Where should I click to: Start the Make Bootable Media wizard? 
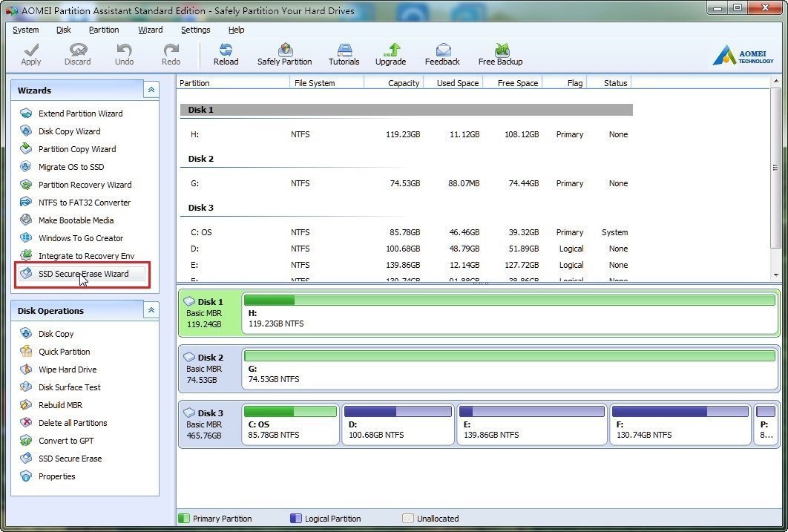click(75, 220)
